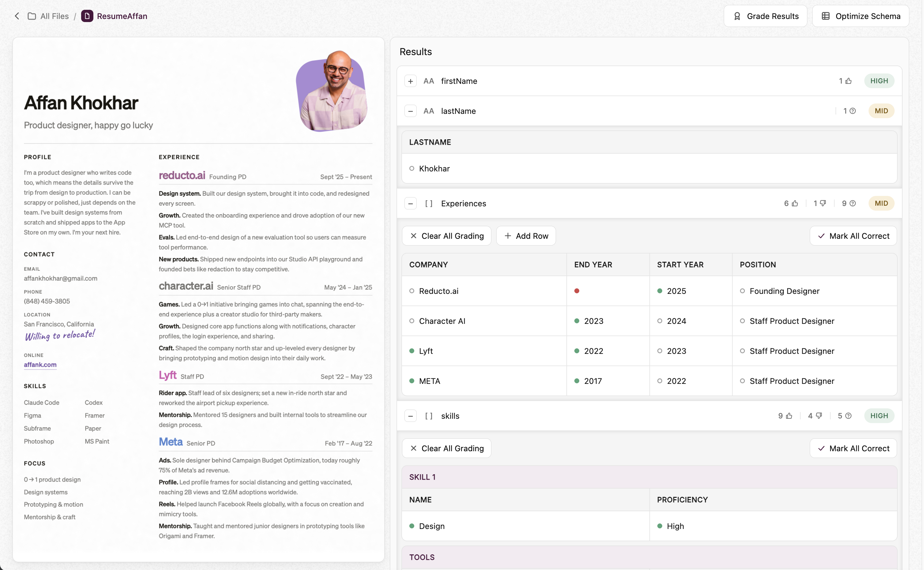This screenshot has height=570, width=924.
Task: Open Optimize Schema
Action: click(x=860, y=16)
